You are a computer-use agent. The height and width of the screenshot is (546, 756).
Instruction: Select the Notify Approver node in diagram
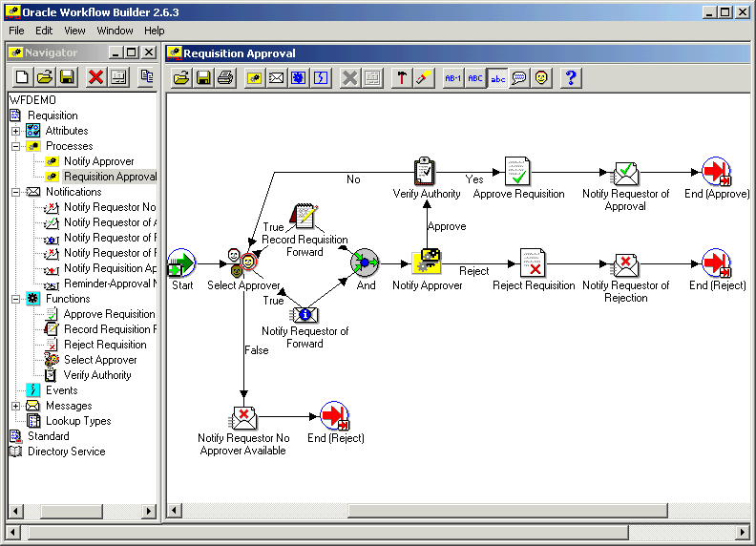click(427, 262)
